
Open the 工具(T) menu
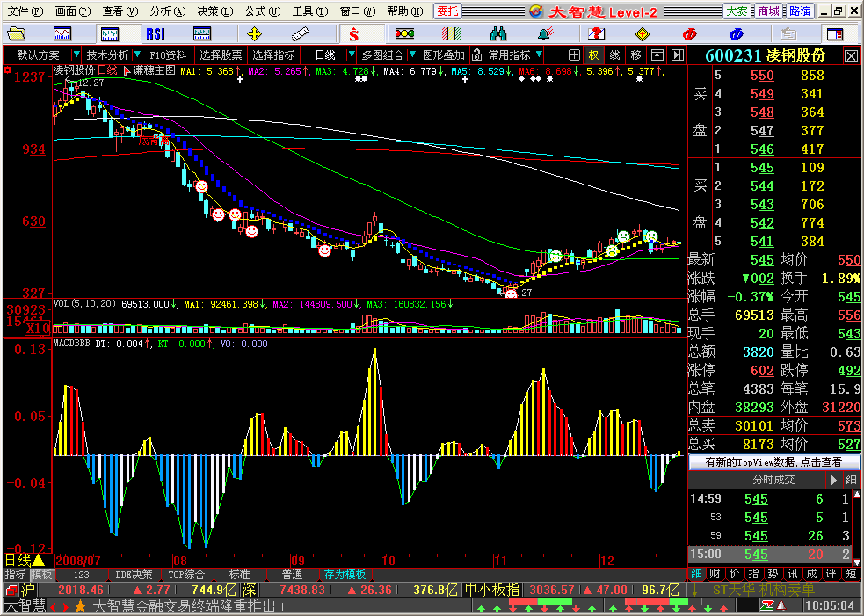point(309,11)
